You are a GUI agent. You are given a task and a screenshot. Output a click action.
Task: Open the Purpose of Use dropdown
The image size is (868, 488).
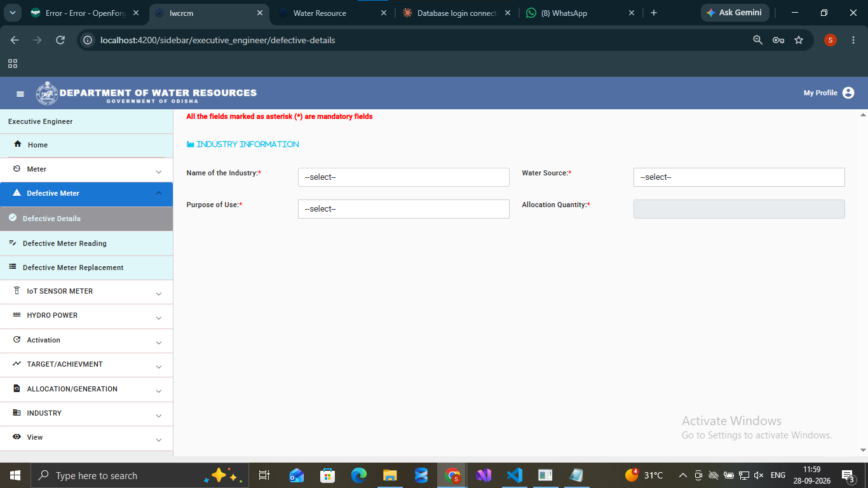tap(403, 209)
